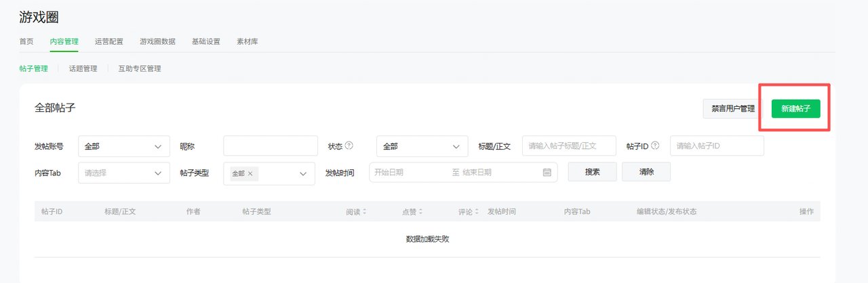Image resolution: width=868 pixels, height=283 pixels.
Task: Expand the 帖子类型 dropdown
Action: [x=269, y=173]
